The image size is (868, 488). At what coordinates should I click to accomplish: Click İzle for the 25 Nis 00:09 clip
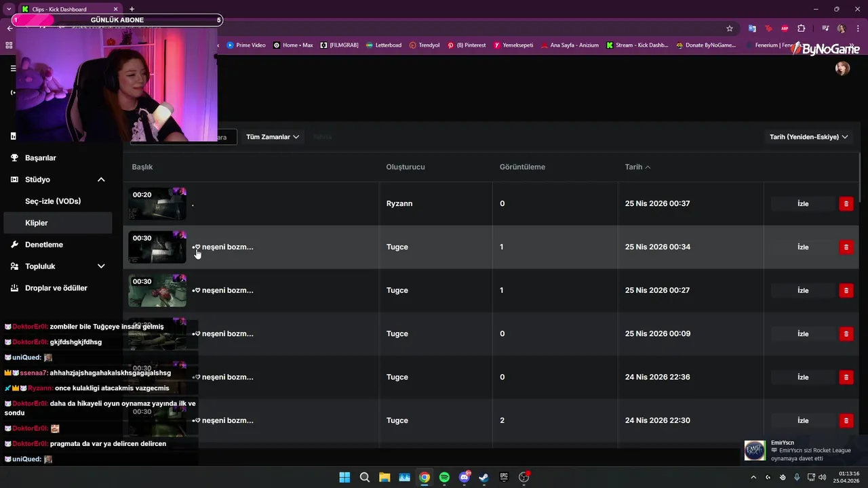[803, 333]
